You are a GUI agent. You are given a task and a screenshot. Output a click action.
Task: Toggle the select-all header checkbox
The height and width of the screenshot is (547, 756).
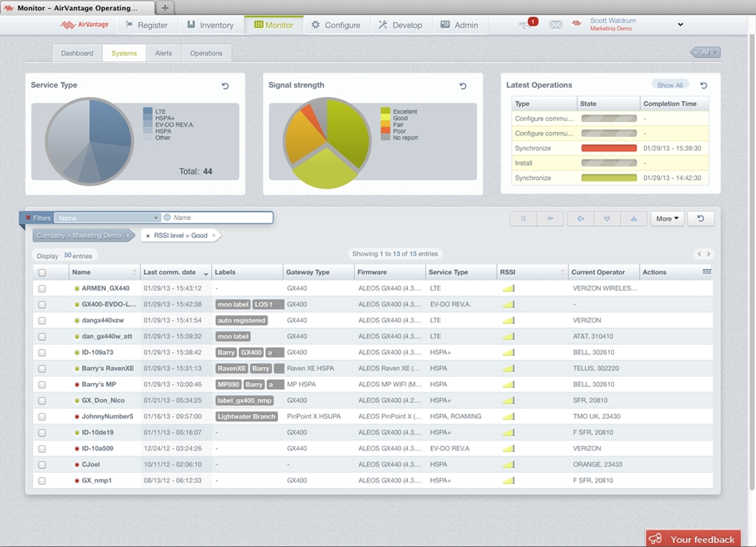tap(42, 272)
